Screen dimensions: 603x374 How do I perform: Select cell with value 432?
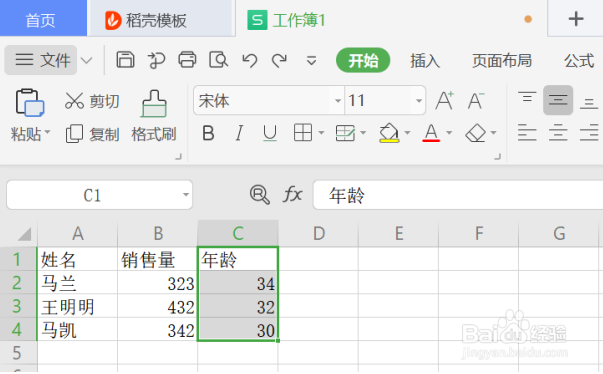158,306
